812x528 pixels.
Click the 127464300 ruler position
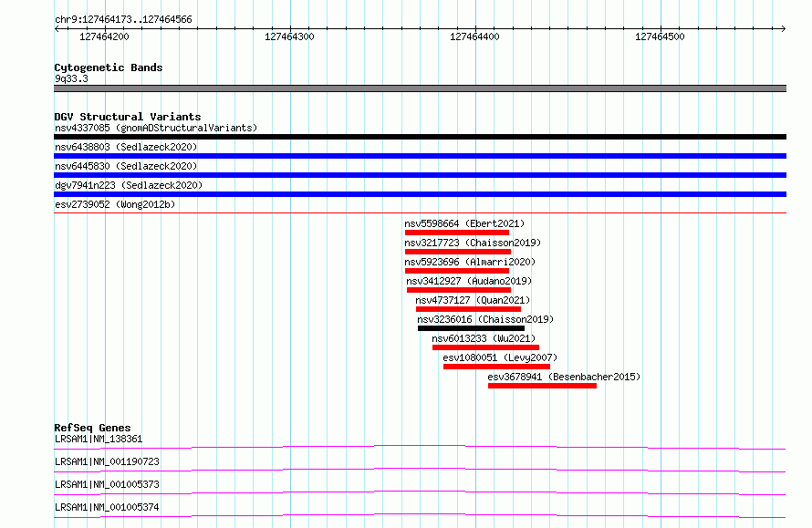pyautogui.click(x=289, y=36)
